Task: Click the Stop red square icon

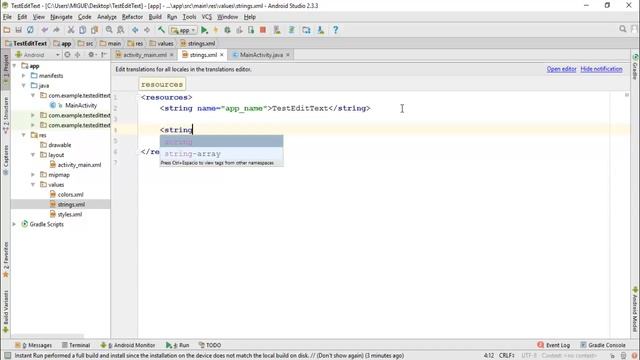Action: pyautogui.click(x=263, y=30)
